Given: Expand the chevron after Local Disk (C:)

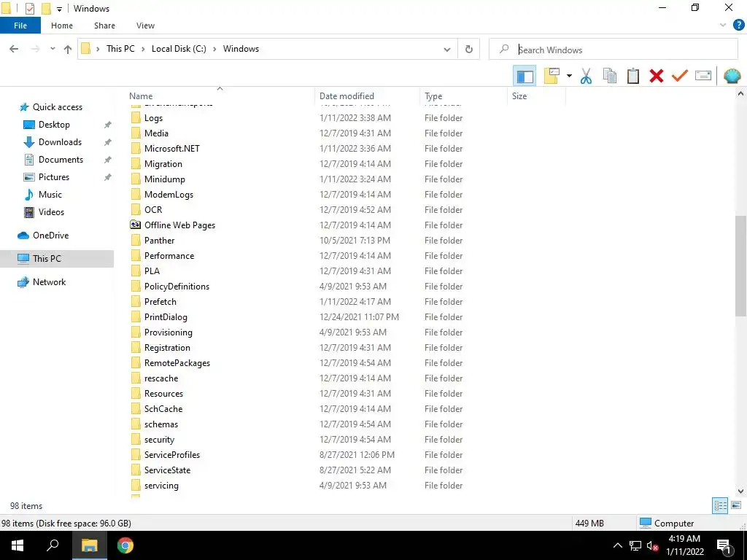Looking at the screenshot, I should tap(214, 49).
